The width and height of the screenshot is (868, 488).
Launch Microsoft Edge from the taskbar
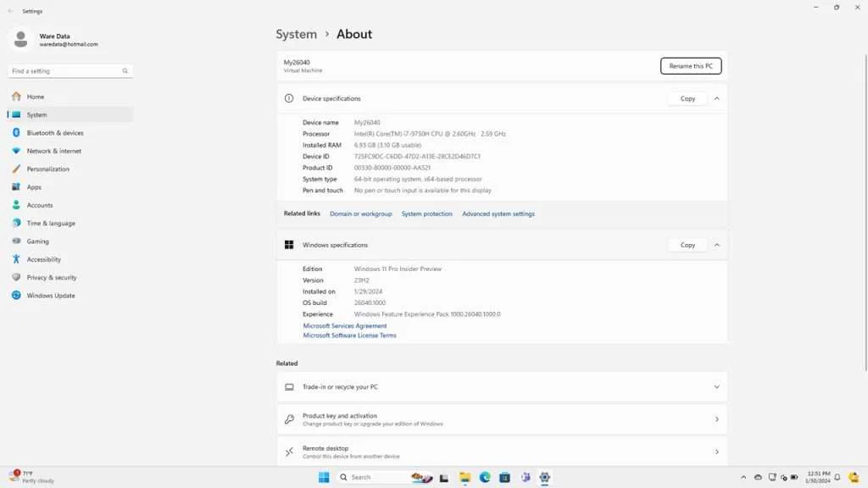point(485,477)
